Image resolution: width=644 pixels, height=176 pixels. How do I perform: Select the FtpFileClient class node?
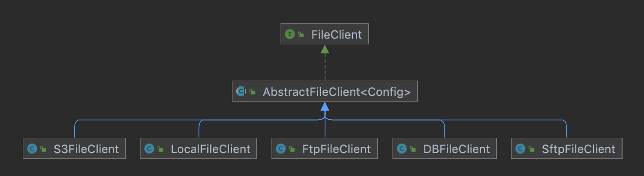325,149
